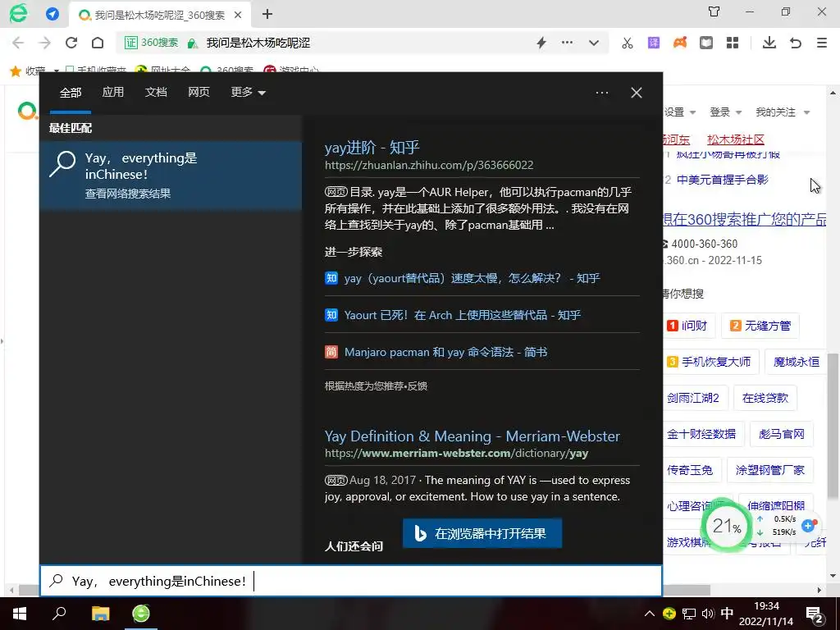840x630 pixels.
Task: Click 在浏览器中打开结果 button
Action: point(482,533)
